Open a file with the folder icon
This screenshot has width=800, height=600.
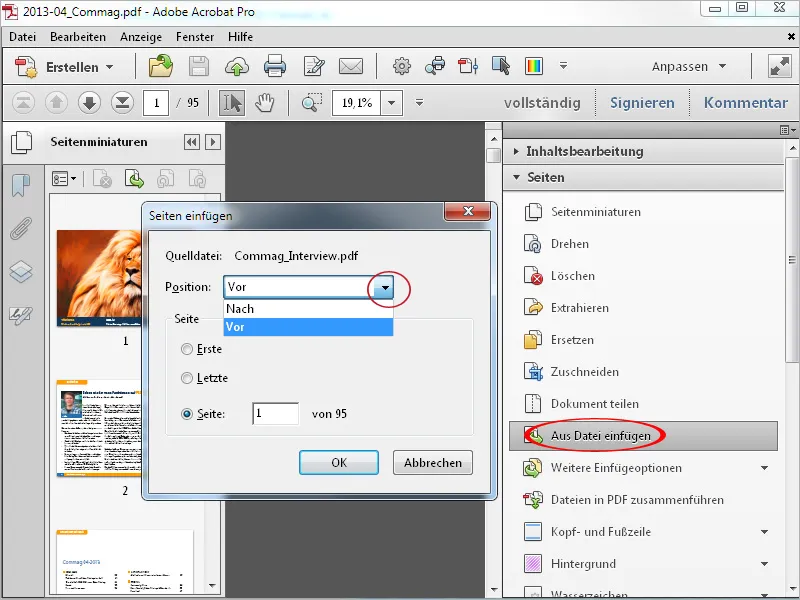click(x=161, y=66)
